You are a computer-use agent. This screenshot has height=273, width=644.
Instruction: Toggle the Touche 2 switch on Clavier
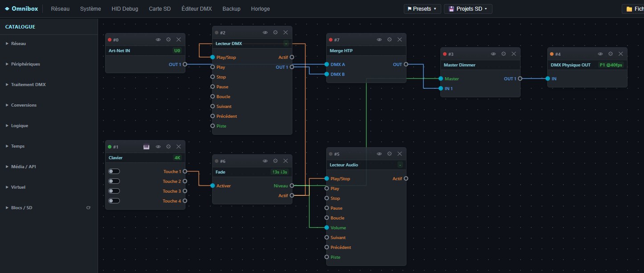pyautogui.click(x=114, y=181)
